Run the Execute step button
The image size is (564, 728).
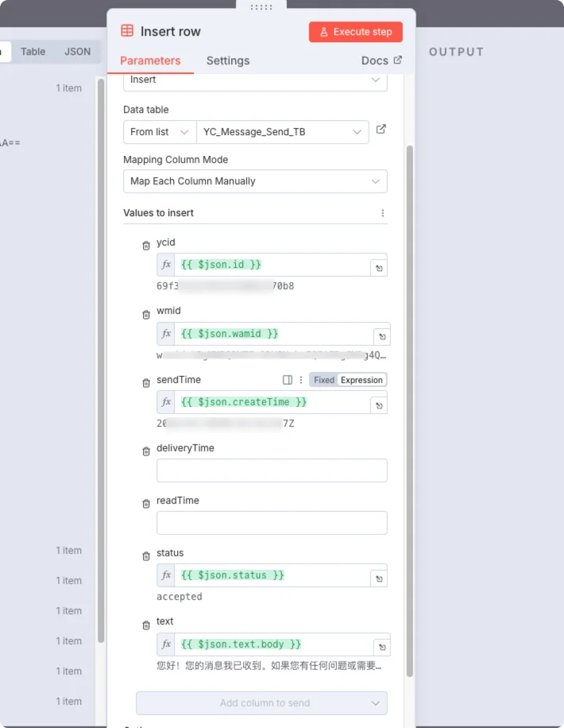(356, 32)
